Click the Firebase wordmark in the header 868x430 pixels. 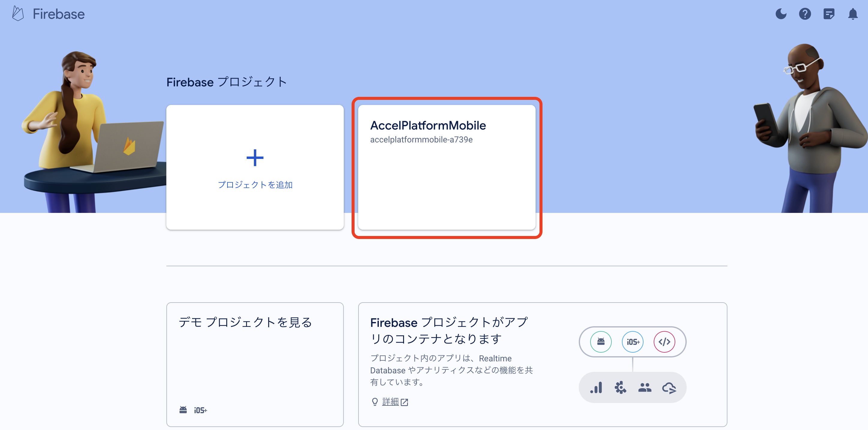pyautogui.click(x=59, y=14)
